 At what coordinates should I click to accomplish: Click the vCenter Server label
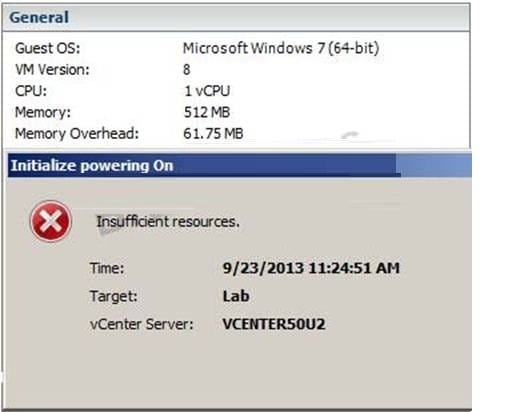point(142,324)
